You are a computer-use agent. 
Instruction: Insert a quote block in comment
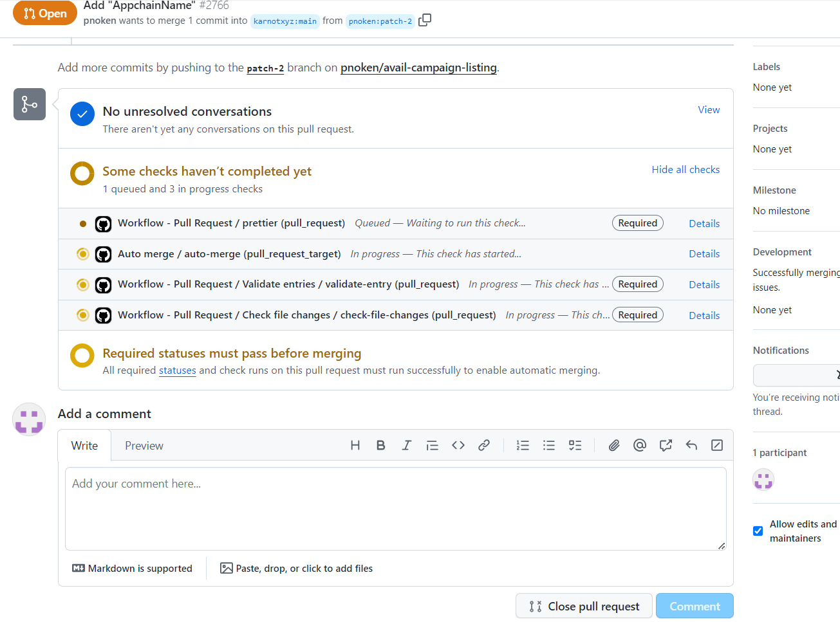[433, 445]
